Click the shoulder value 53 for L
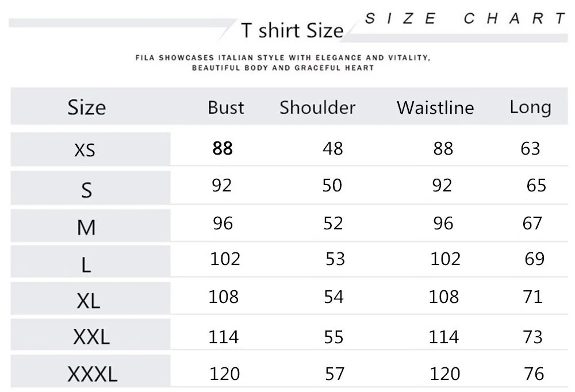Viewport: 575px width, 392px height. click(x=335, y=259)
